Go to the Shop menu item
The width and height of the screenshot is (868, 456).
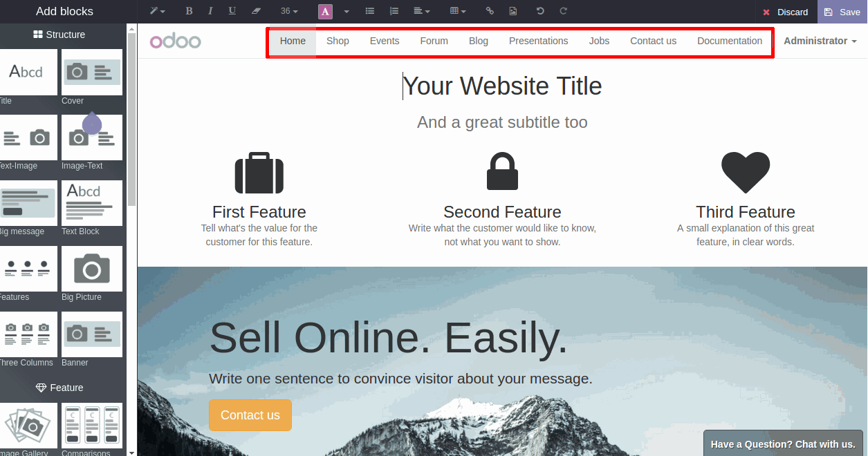[338, 41]
